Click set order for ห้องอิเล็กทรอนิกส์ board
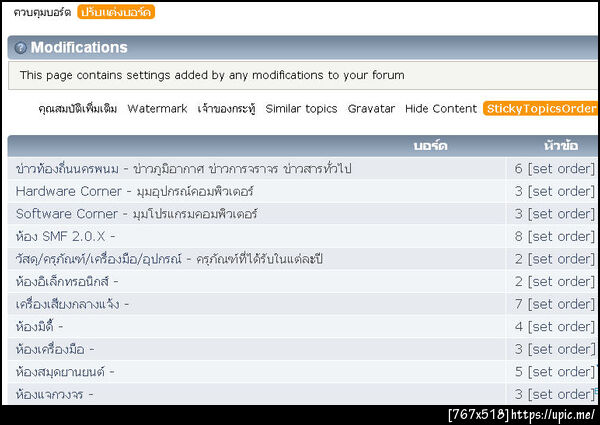The image size is (600, 425). (x=561, y=282)
